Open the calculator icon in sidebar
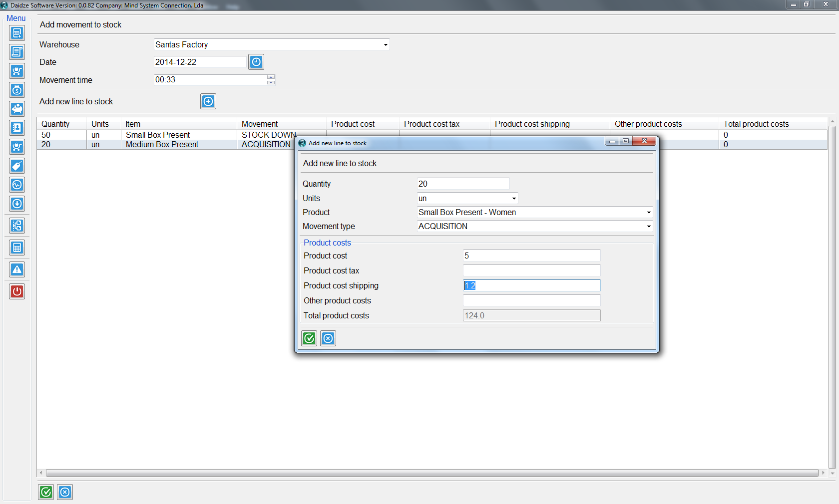 (x=17, y=248)
